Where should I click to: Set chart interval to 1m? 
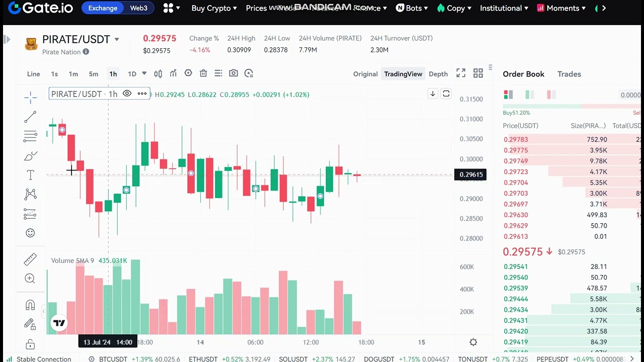coord(73,74)
